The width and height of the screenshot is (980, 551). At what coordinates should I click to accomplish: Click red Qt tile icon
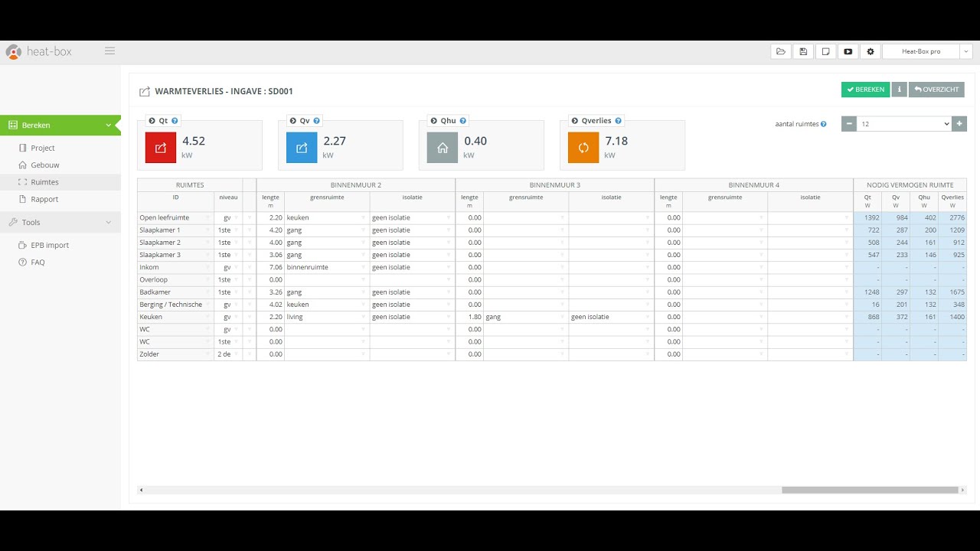pyautogui.click(x=161, y=148)
